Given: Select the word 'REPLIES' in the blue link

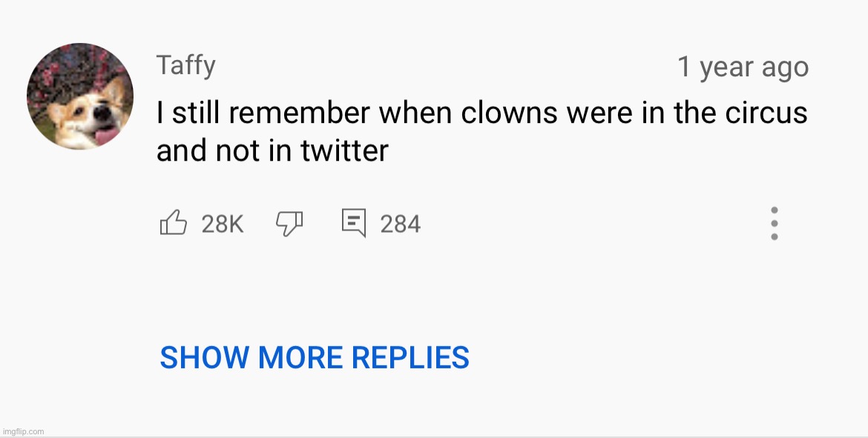Looking at the screenshot, I should point(410,357).
